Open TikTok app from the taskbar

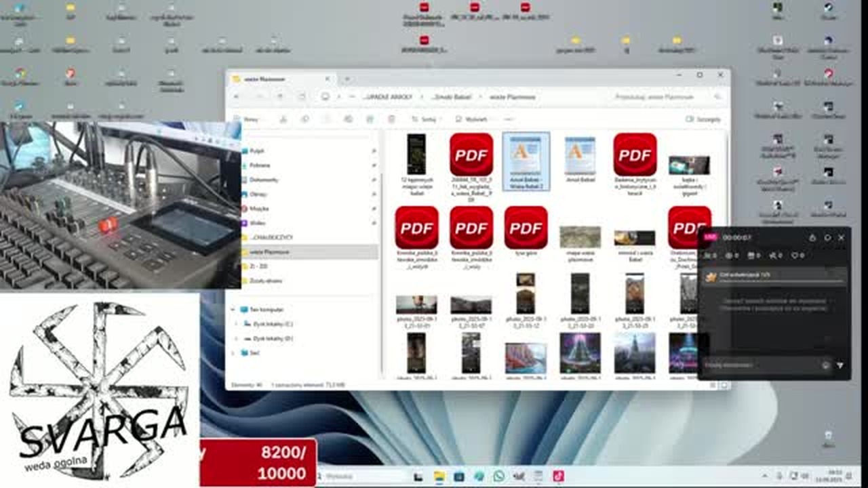coord(558,476)
